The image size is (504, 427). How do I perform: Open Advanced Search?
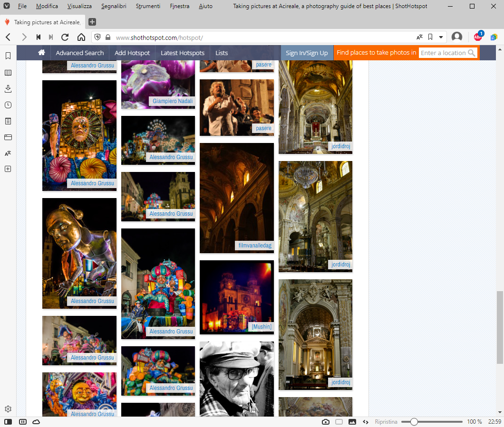click(x=80, y=53)
